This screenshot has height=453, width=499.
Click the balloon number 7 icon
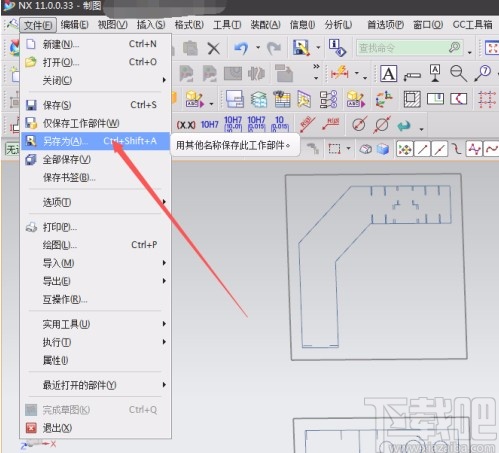(x=483, y=73)
